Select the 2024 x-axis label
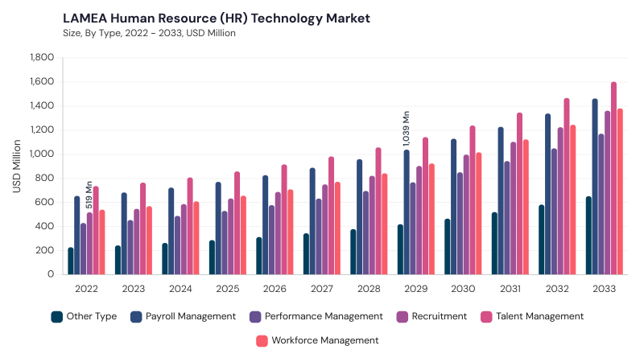The image size is (644, 362). [x=180, y=289]
